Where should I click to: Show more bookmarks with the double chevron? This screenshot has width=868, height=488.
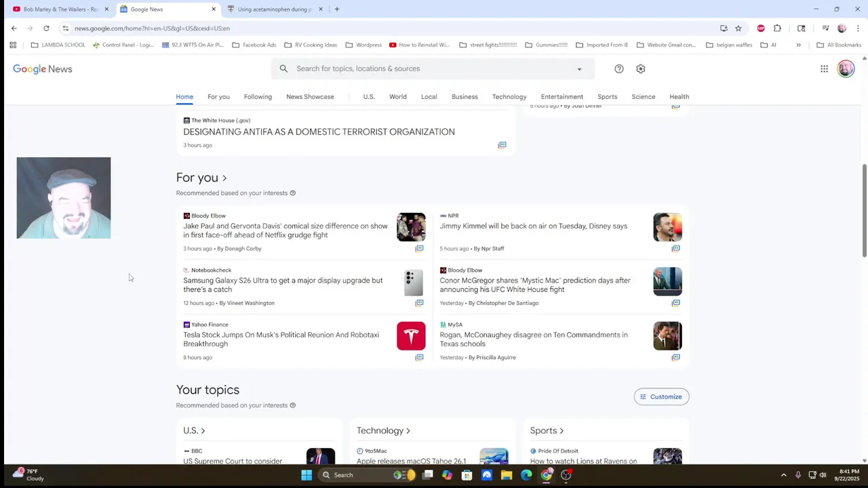point(798,45)
